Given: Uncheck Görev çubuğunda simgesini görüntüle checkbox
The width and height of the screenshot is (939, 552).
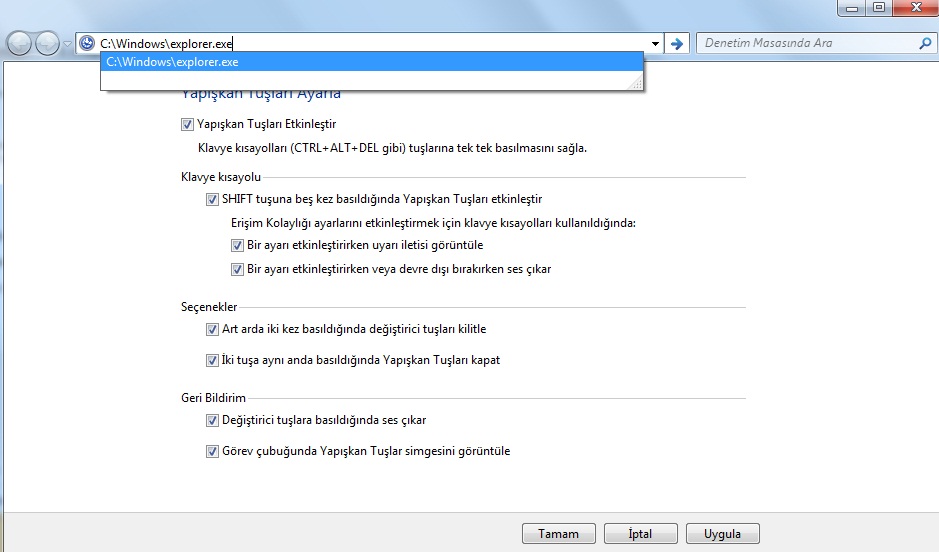Looking at the screenshot, I should (212, 451).
